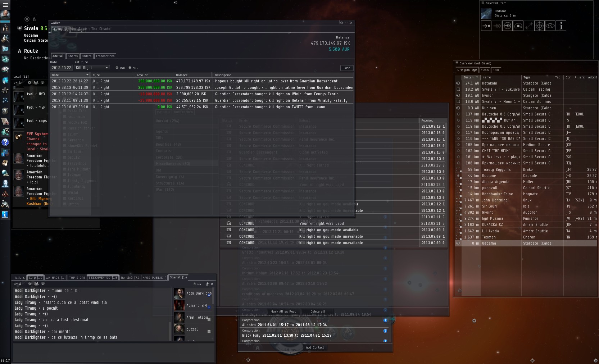Click the Scarlet chat speech bubble icon
Viewport: 599px width, 364px height.
coord(42,284)
